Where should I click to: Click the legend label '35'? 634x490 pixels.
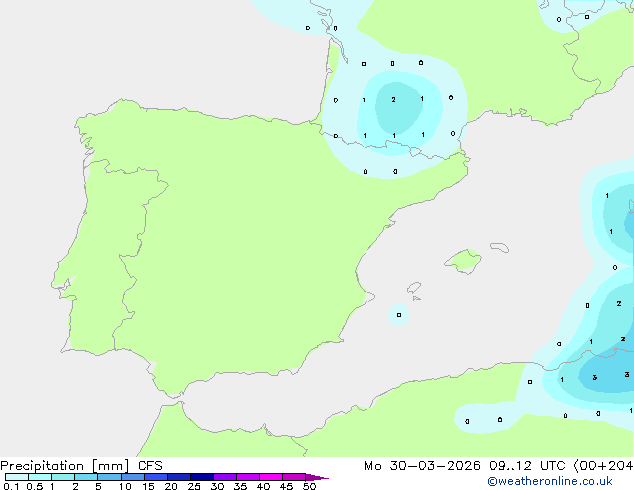(240, 486)
